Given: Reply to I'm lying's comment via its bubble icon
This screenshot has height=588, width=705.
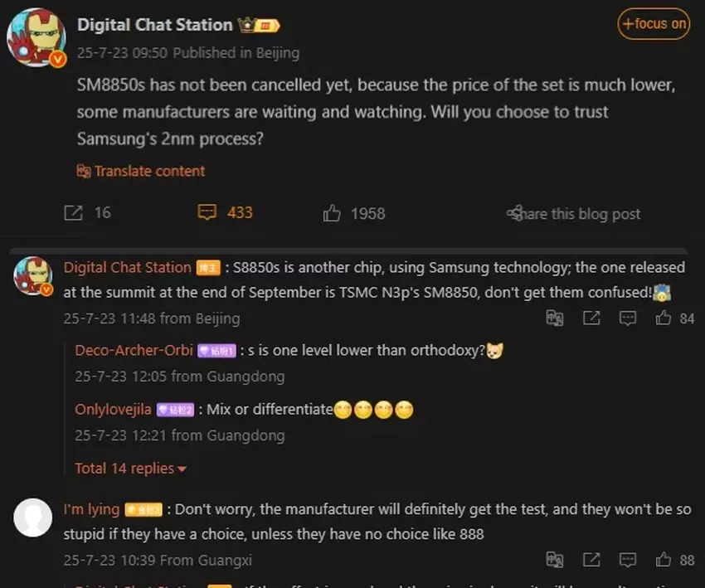Looking at the screenshot, I should (628, 560).
